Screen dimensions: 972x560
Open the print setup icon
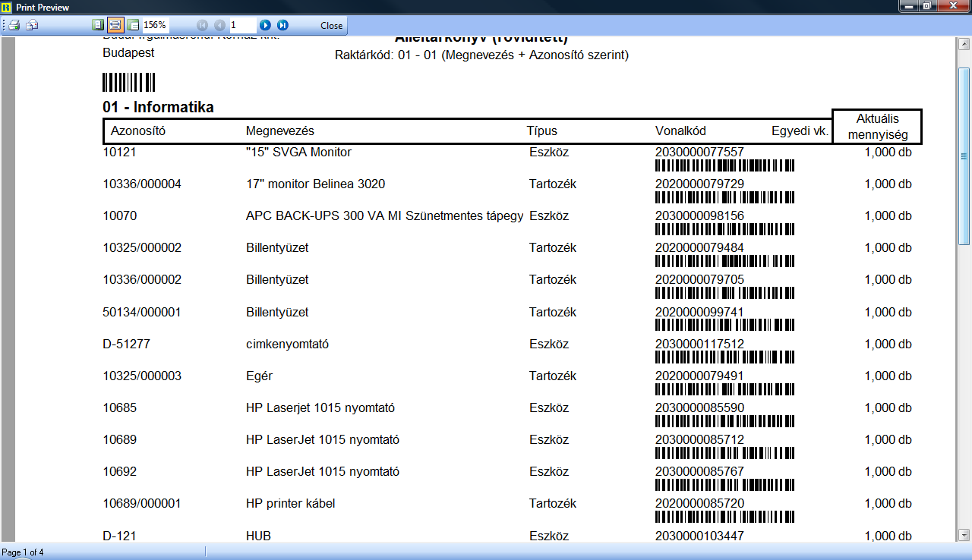pos(33,25)
